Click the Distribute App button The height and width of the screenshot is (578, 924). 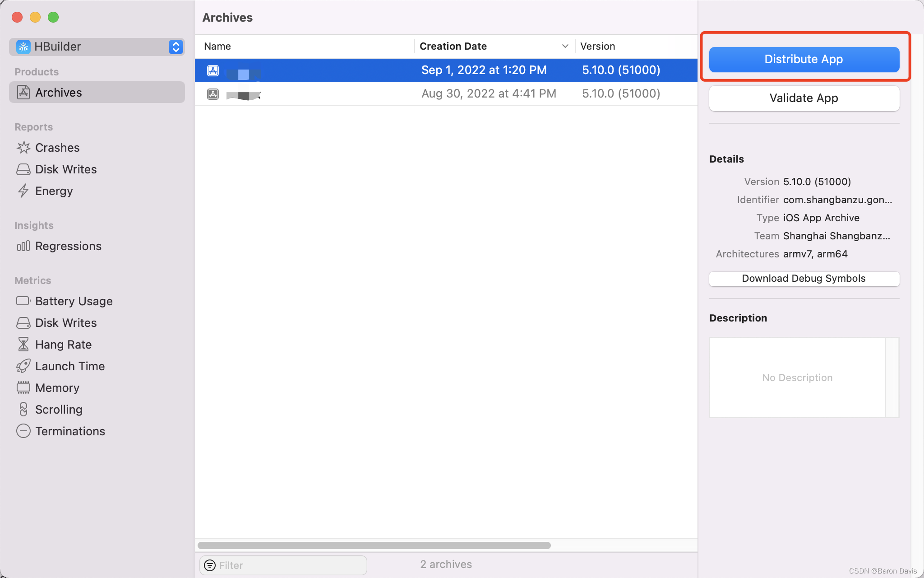[804, 59]
